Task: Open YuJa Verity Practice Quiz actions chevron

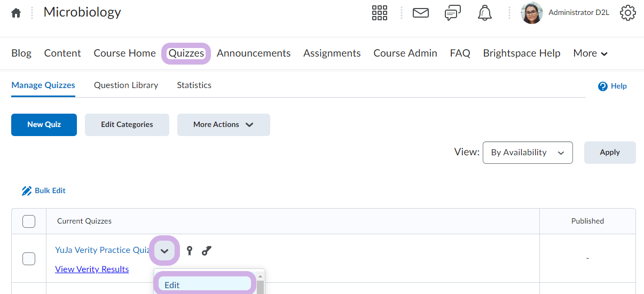Action: tap(164, 251)
